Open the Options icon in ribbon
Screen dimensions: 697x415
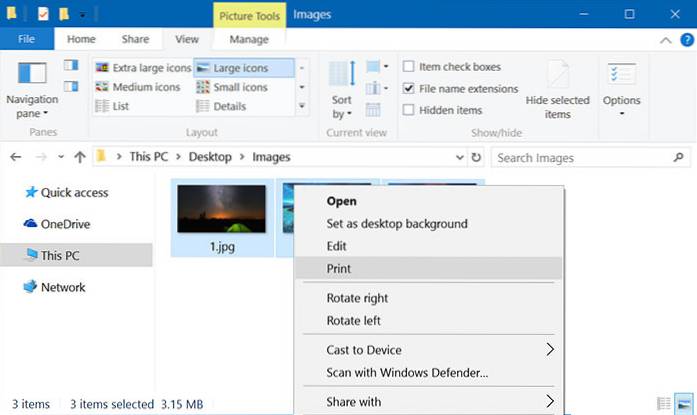pyautogui.click(x=621, y=77)
